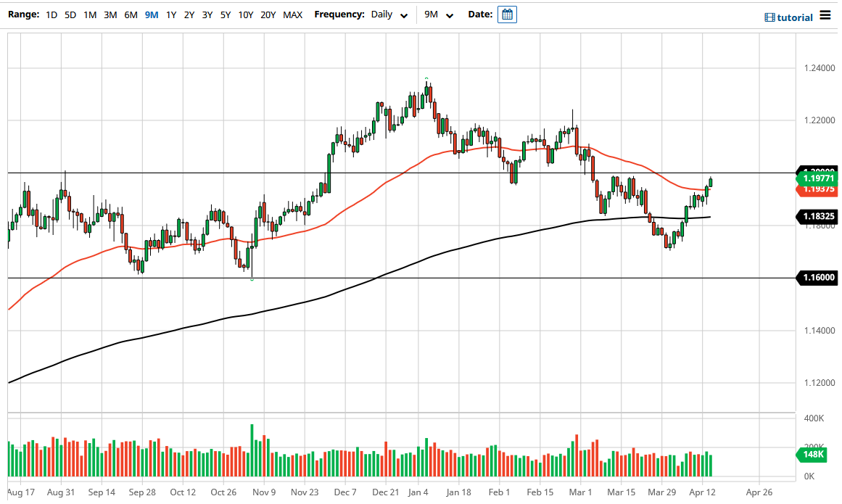Click the Mar 15 date axis label

622,492
